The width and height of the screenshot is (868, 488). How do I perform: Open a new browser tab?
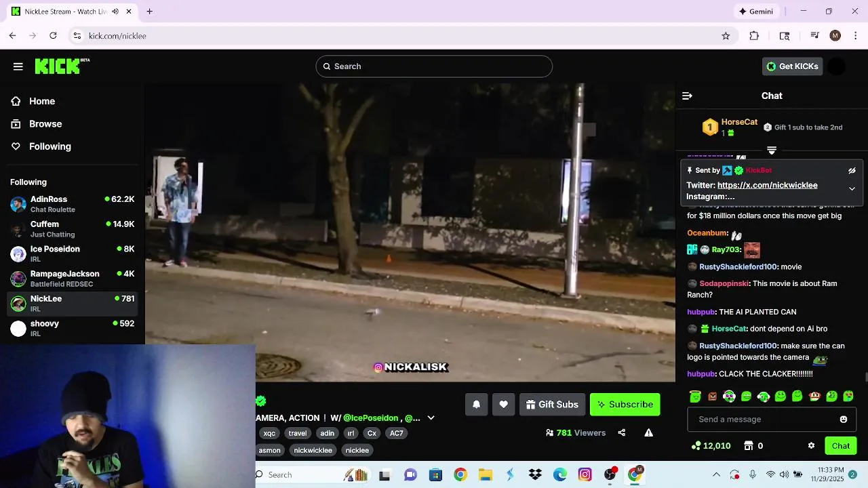[149, 12]
